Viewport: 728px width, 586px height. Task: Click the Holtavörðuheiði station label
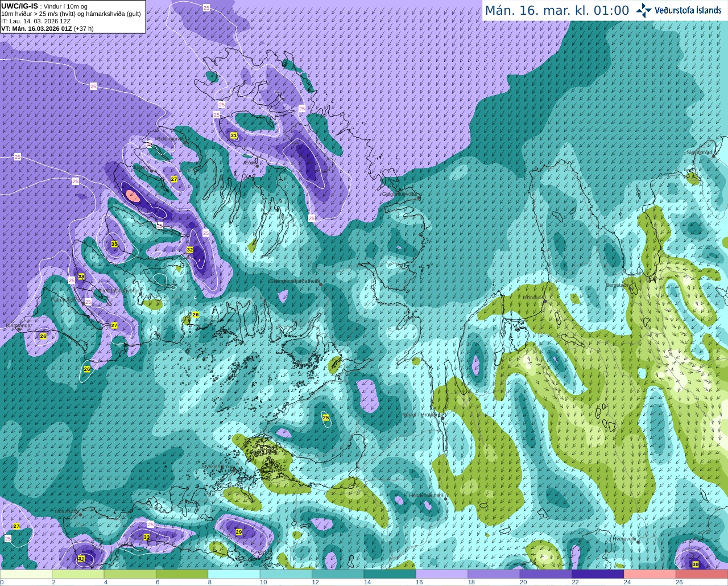[x=427, y=496]
